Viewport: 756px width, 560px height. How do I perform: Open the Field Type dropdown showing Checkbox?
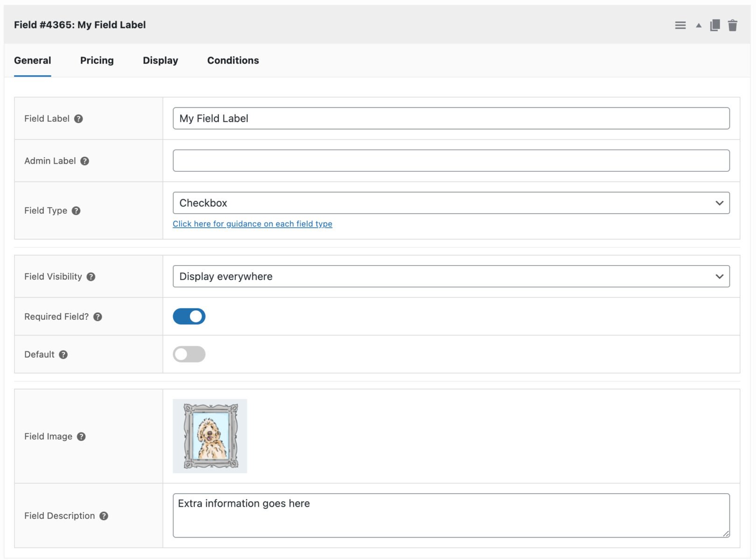(451, 203)
